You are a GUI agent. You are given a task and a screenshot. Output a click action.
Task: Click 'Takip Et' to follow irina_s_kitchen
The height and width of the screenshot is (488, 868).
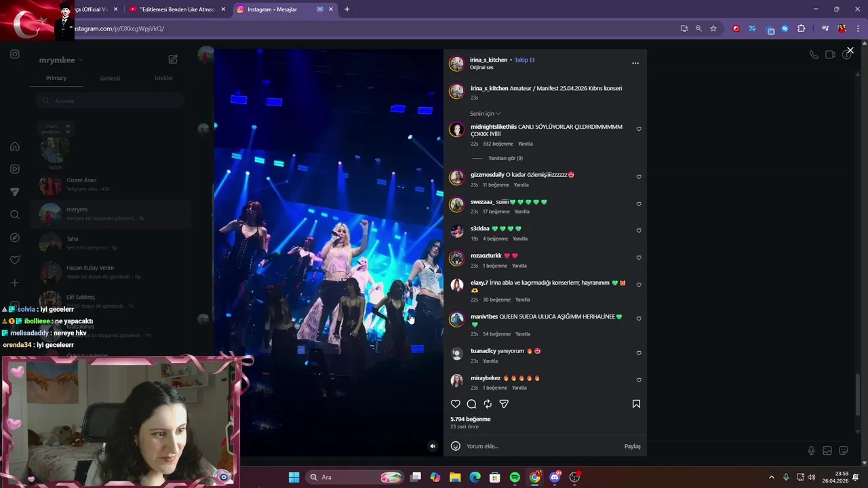pyautogui.click(x=524, y=60)
